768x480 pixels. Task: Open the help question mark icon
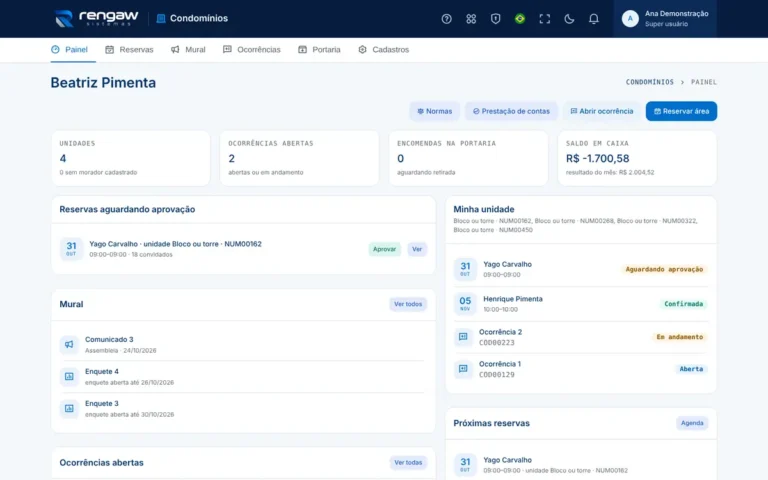pos(446,19)
